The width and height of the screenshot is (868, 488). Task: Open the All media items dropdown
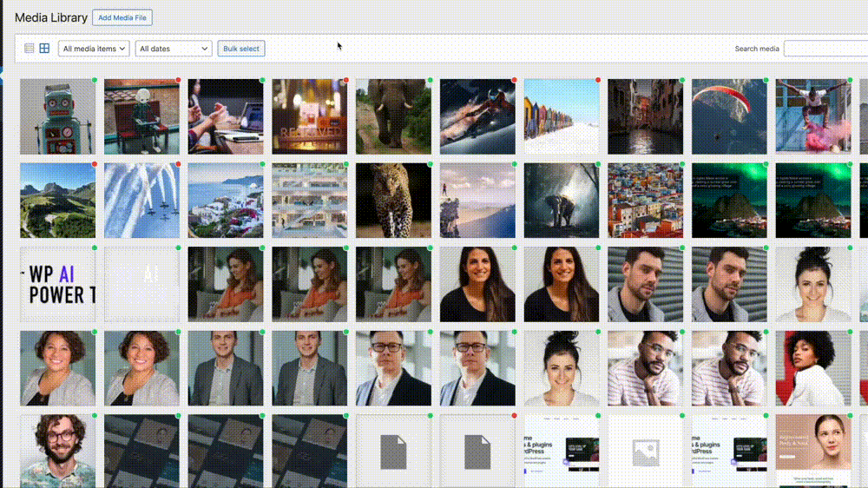(94, 49)
